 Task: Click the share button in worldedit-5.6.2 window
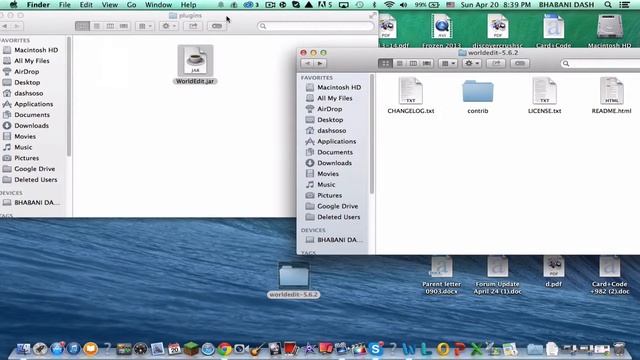click(x=496, y=64)
